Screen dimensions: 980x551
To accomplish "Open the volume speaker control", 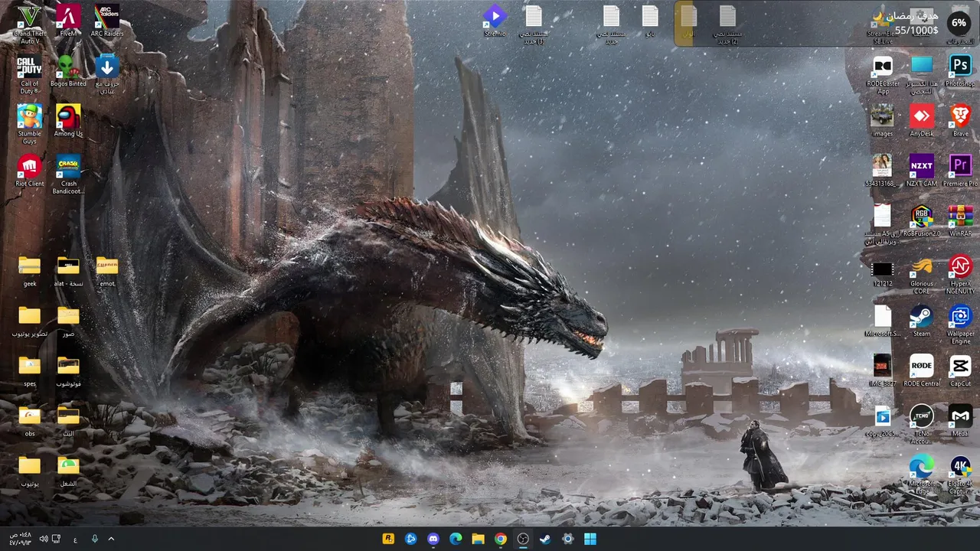I will [x=44, y=539].
